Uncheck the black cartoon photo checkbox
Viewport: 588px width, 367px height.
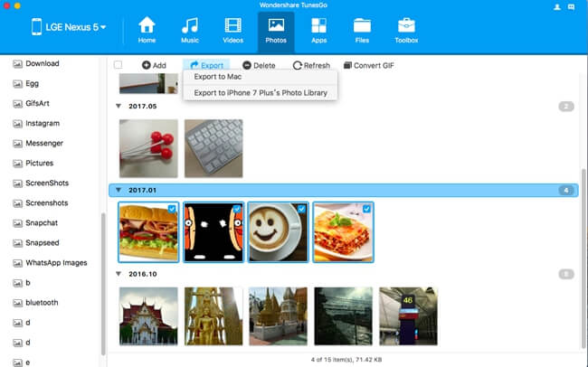237,209
